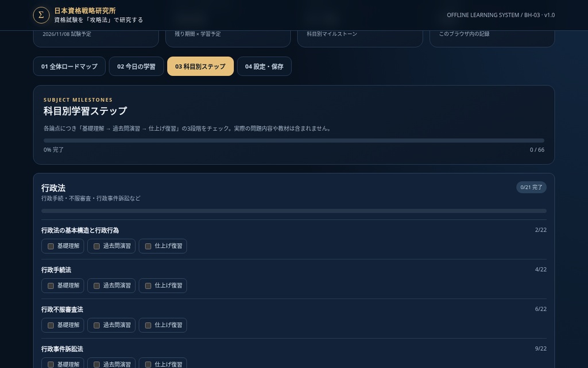Go to 04 設定・保存 tab
This screenshot has width=588, height=368.
(264, 67)
